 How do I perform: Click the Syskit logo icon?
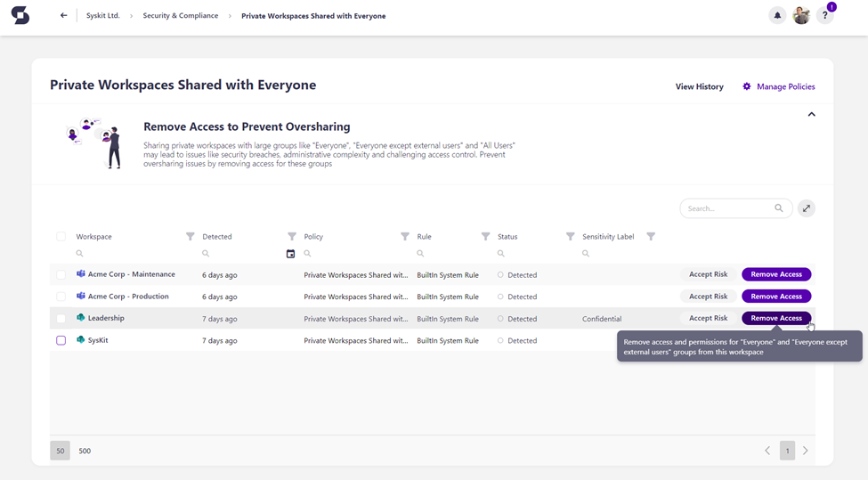pyautogui.click(x=20, y=15)
